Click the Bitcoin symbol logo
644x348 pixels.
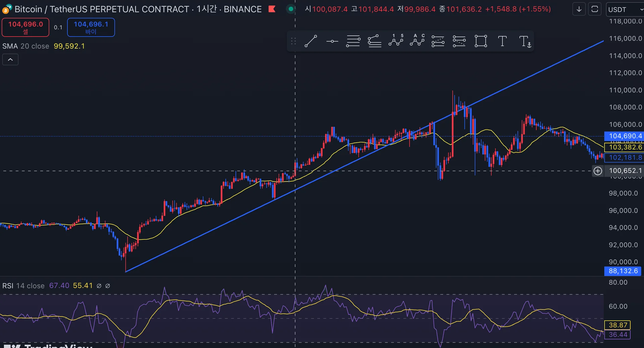[7, 9]
